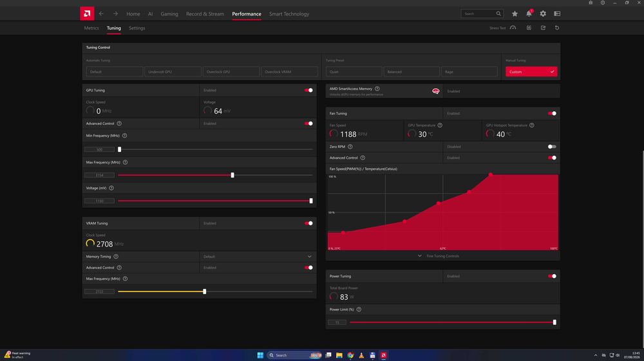The height and width of the screenshot is (361, 644).
Task: Select Undervolt GPU automatic tuning
Action: click(173, 72)
